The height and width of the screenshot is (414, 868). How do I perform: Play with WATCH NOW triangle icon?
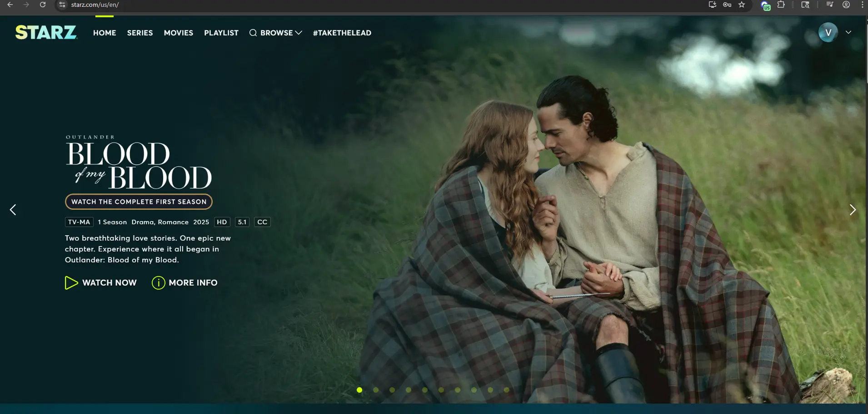(x=71, y=283)
